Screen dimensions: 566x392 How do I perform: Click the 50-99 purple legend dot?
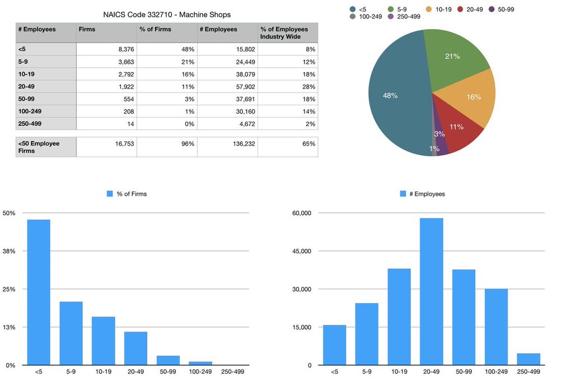click(492, 10)
